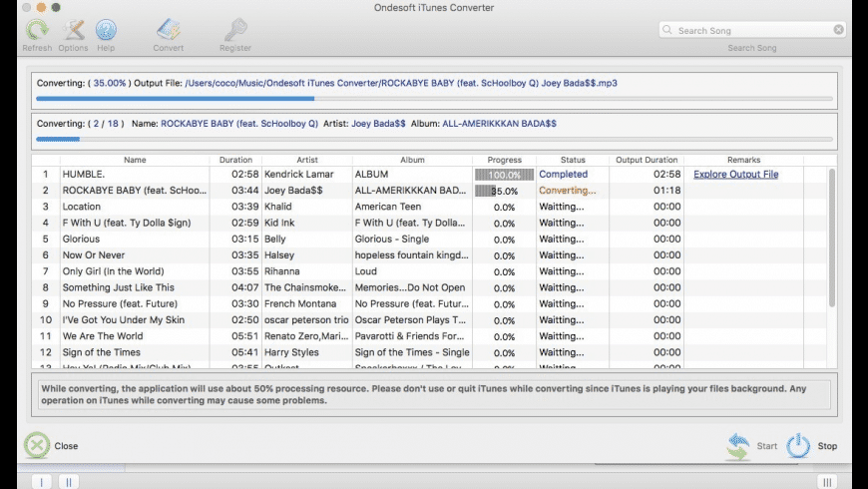Click artist Kid Ink
Image resolution: width=868 pixels, height=489 pixels.
click(x=279, y=223)
